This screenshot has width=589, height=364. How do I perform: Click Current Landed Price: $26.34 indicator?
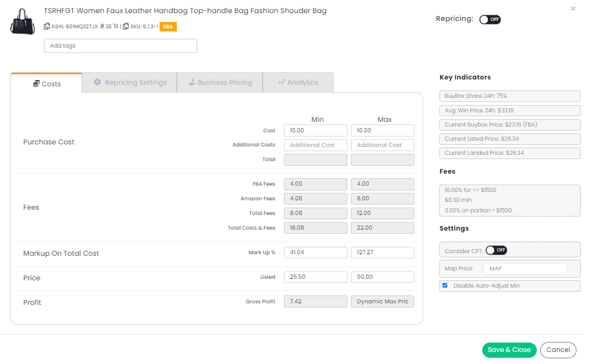(509, 153)
